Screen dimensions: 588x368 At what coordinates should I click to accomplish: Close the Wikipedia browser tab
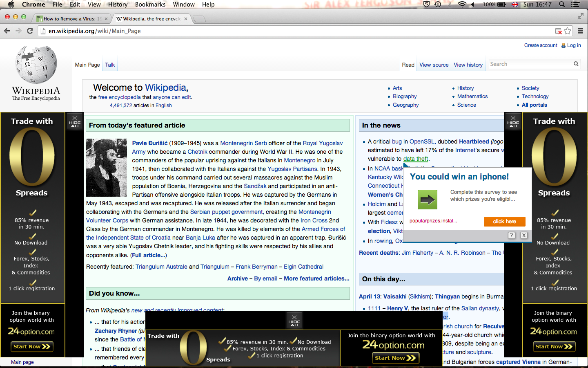186,19
